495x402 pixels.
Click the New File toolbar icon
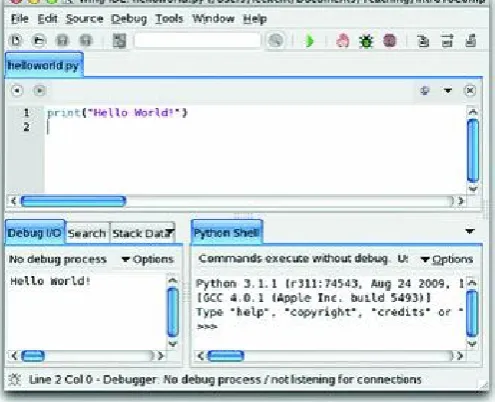pos(16,41)
